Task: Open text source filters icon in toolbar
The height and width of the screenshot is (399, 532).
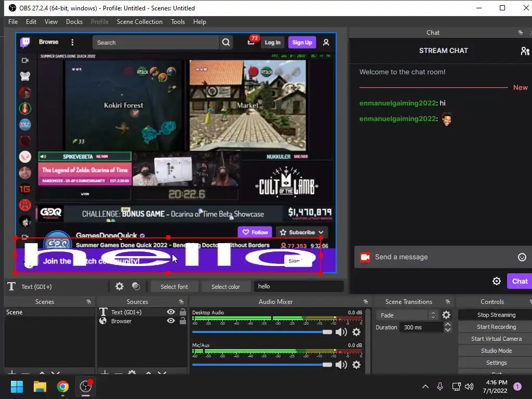Action: pyautogui.click(x=136, y=286)
